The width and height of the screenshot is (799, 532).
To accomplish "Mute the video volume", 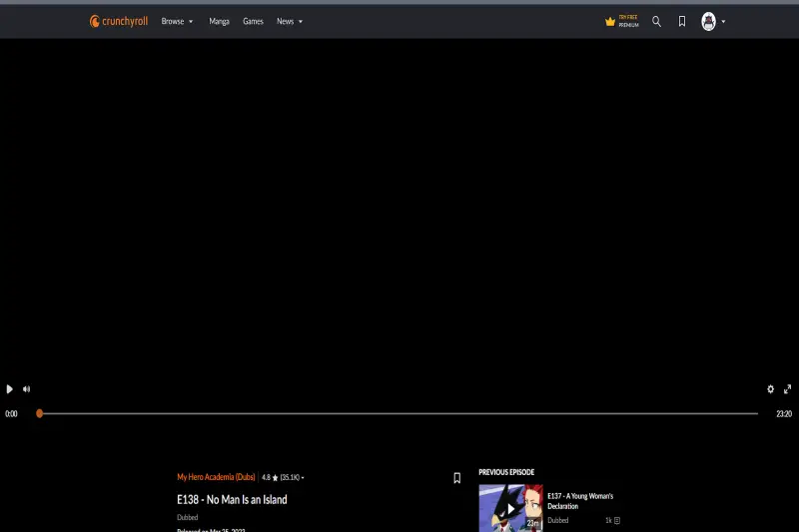I will coord(27,389).
